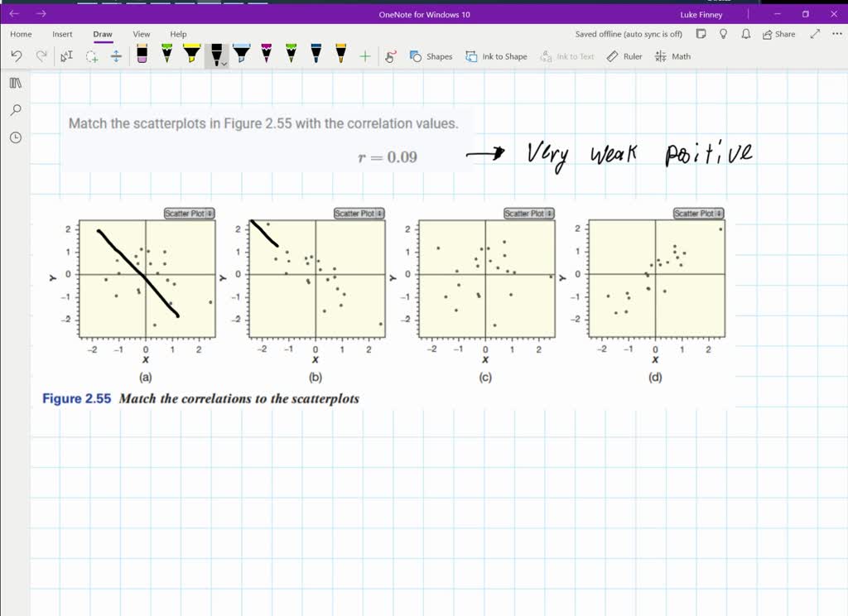Show the on-screen Ruler
The image size is (848, 616).
pyautogui.click(x=624, y=56)
